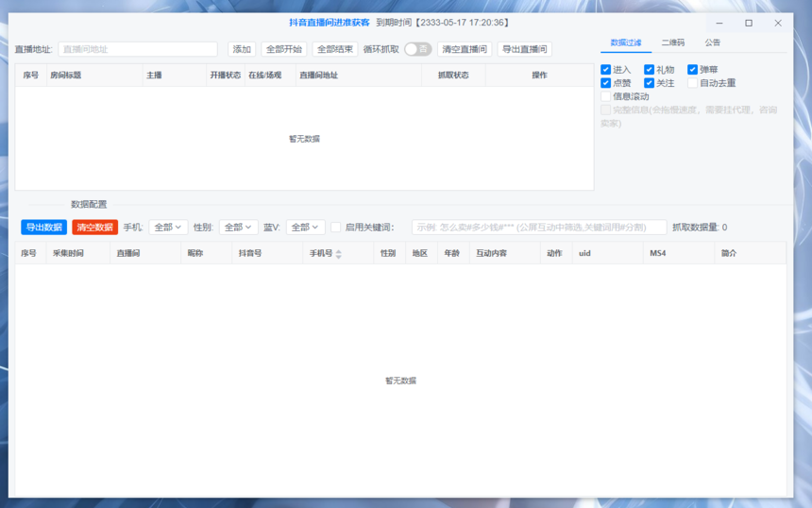Enable the 信息滚动 checkbox
This screenshot has height=508, width=812.
[605, 96]
